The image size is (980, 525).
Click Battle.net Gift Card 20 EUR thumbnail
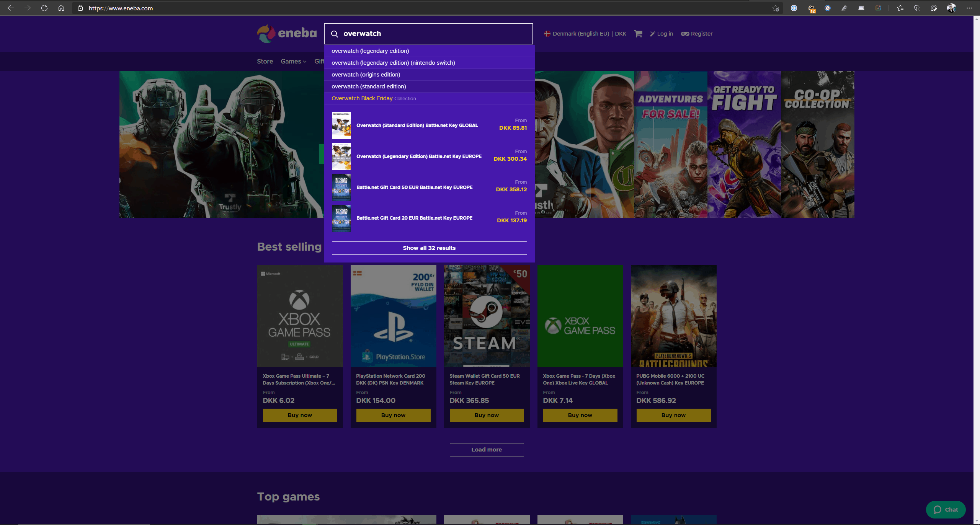click(341, 218)
